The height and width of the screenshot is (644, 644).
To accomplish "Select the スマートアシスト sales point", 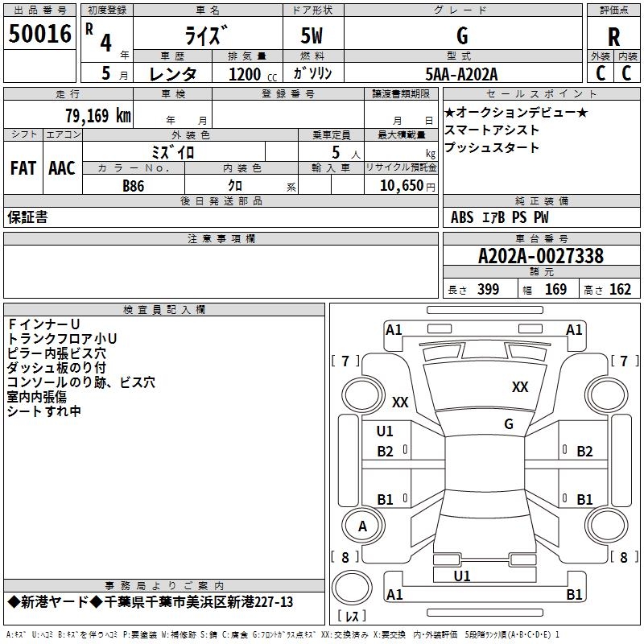I will [x=492, y=130].
